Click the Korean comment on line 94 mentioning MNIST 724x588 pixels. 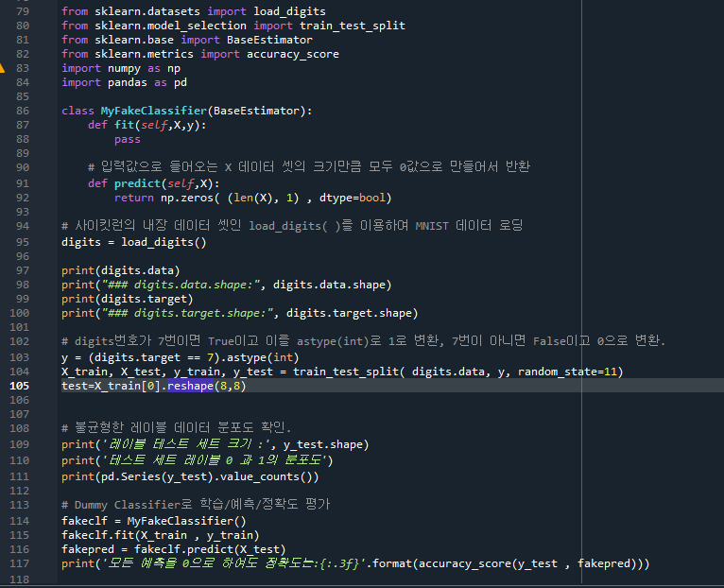coord(292,226)
